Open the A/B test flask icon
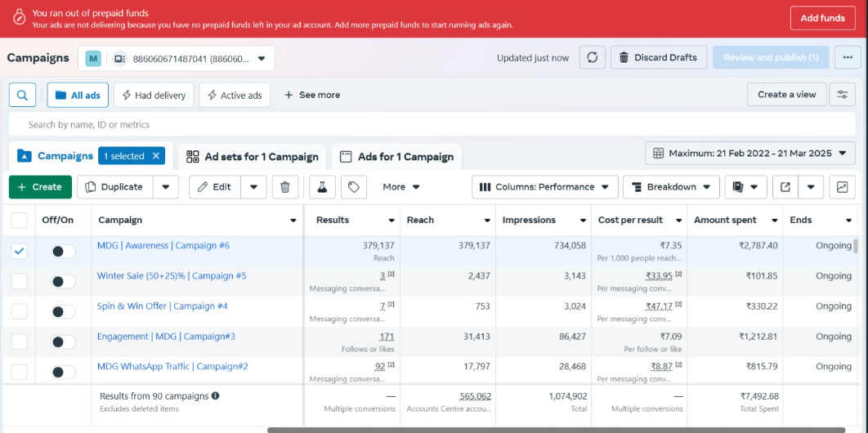Image resolution: width=868 pixels, height=433 pixels. tap(322, 187)
